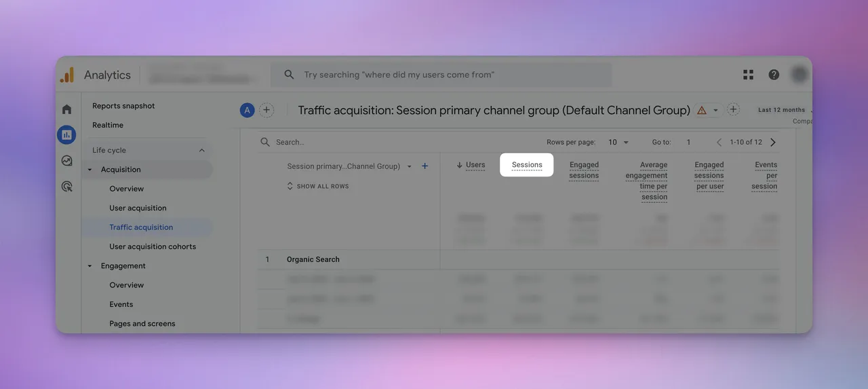This screenshot has height=389, width=868.
Task: Open the Advertising icon in left rail
Action: click(66, 186)
